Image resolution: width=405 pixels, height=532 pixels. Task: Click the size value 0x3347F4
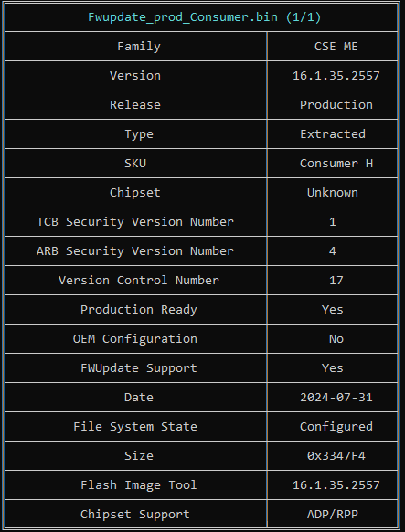(336, 455)
